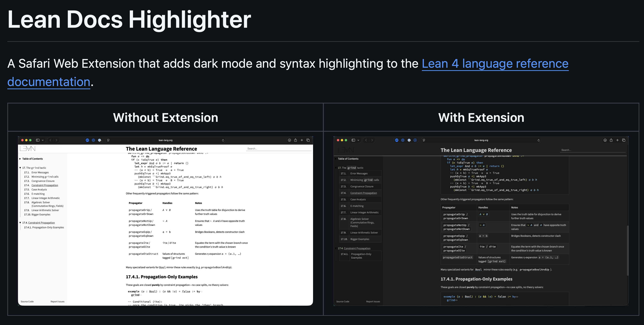Click the downloads icon in right Safari window
The image size is (644, 325).
605,140
